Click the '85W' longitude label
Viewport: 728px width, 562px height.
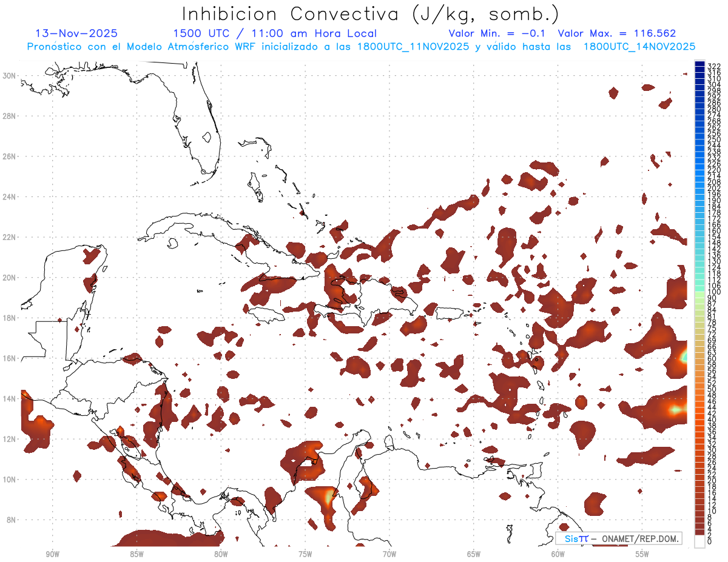(136, 554)
